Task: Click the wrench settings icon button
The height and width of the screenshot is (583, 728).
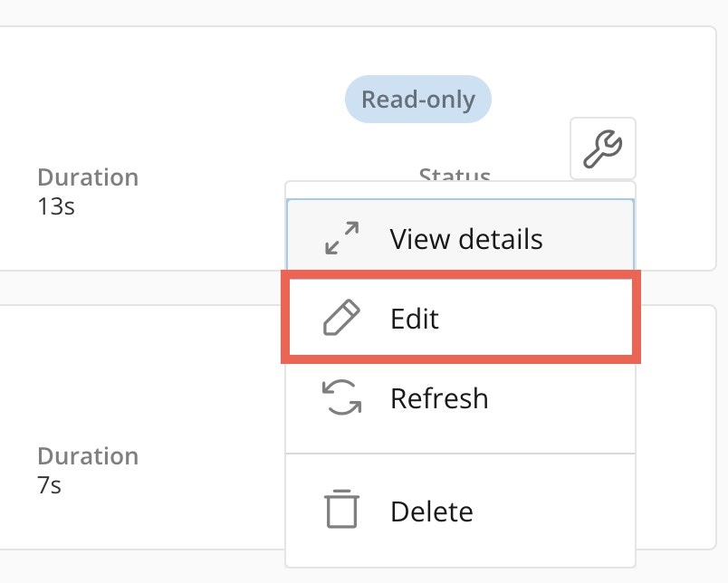Action: (603, 148)
